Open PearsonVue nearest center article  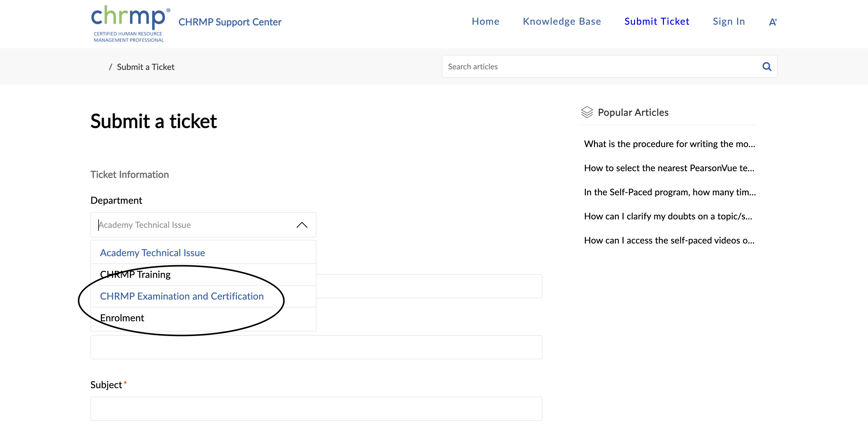click(x=669, y=168)
